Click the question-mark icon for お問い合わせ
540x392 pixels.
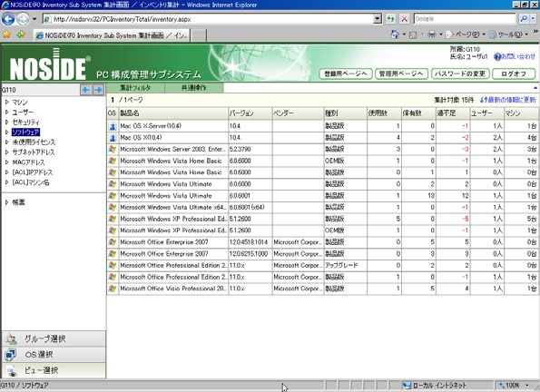pyautogui.click(x=497, y=57)
